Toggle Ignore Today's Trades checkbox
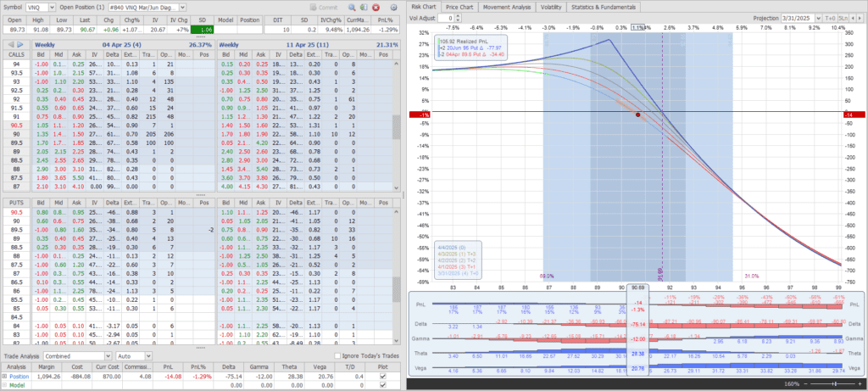Screen dimensions: 868x391 [337, 356]
